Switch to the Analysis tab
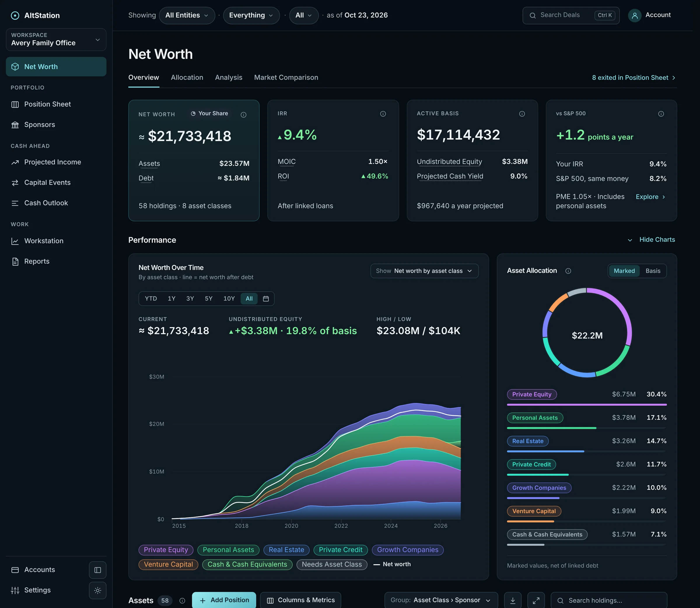The width and height of the screenshot is (700, 608). (228, 77)
